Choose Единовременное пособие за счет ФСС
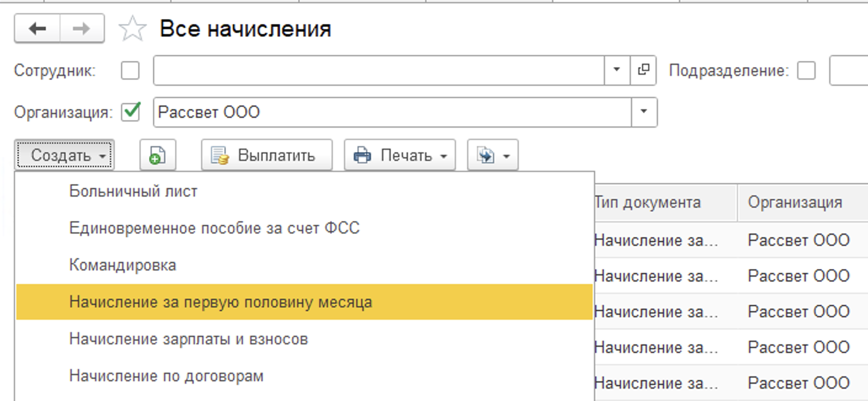Screen dimensions: 868x401 pos(304,229)
